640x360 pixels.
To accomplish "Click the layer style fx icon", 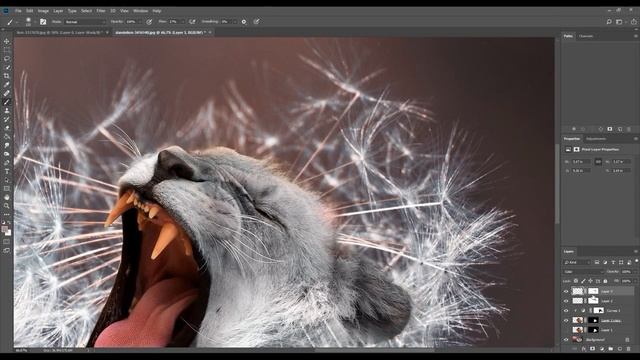I will tap(584, 349).
